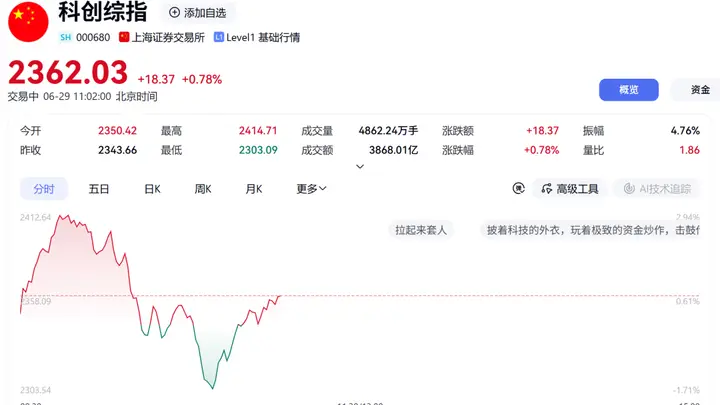Image resolution: width=720 pixels, height=405 pixels.
Task: Click the 量比 value 1.86
Action: click(x=689, y=150)
